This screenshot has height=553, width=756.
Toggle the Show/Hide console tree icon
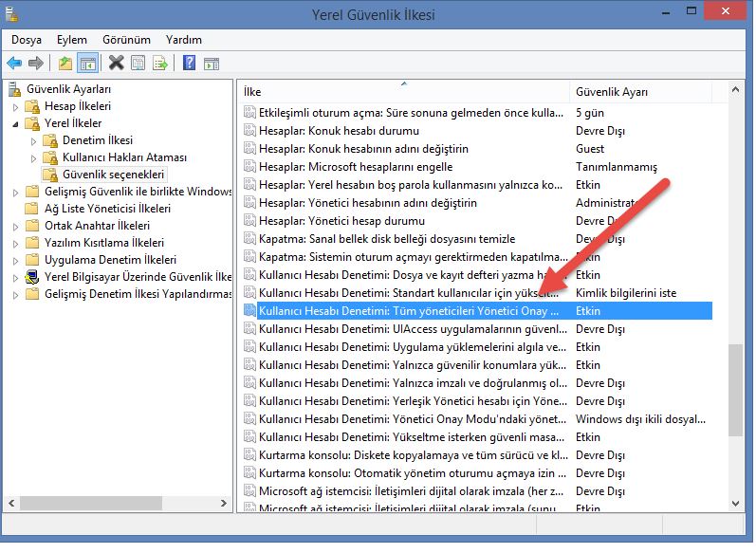coord(88,64)
